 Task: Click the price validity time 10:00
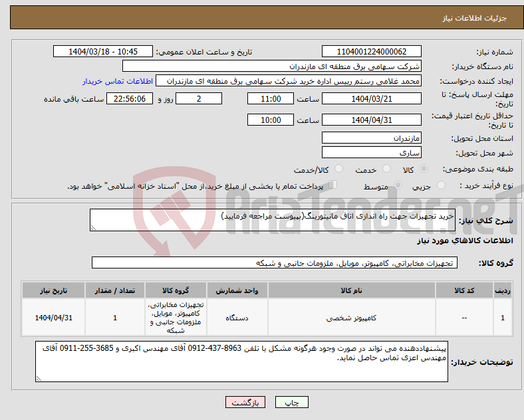pos(271,120)
